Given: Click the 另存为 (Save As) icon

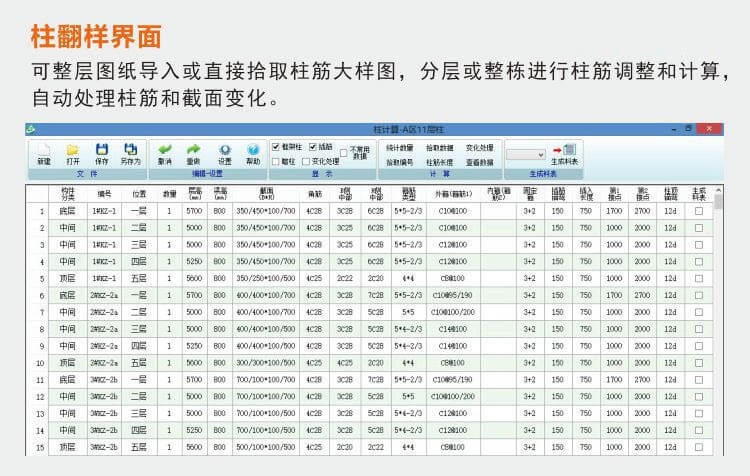Looking at the screenshot, I should pyautogui.click(x=131, y=150).
